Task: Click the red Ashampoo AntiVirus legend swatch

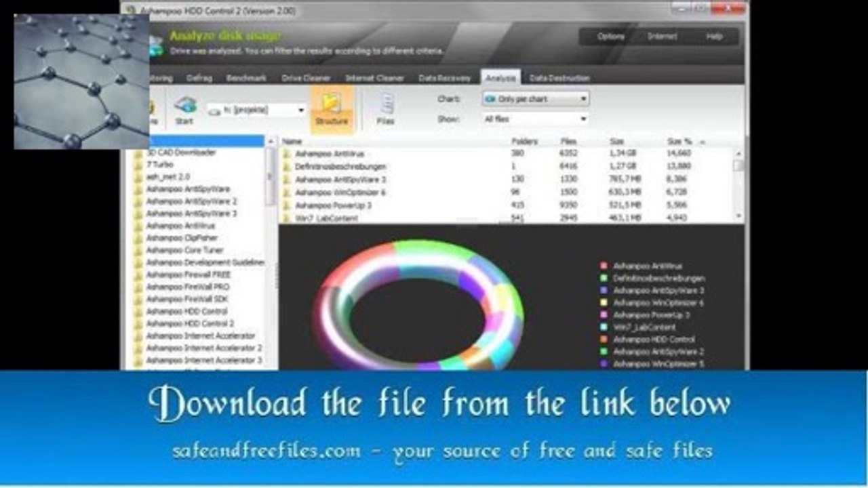Action: pos(604,266)
